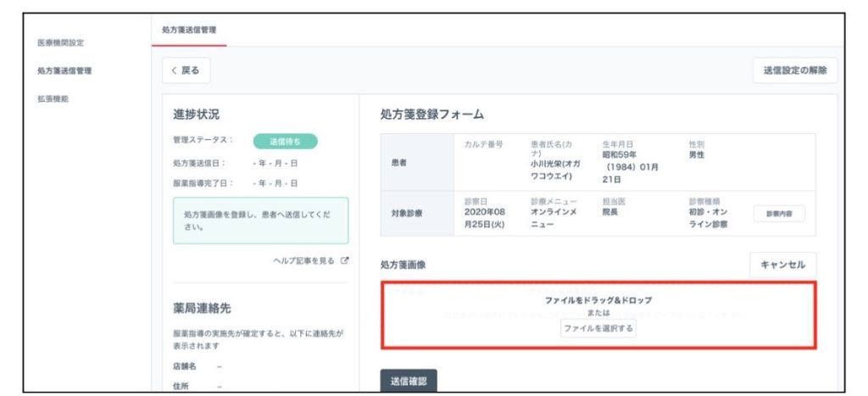Click the external-link icon beside ヘルプ記事を見る
The height and width of the screenshot is (396, 868).
click(x=344, y=261)
